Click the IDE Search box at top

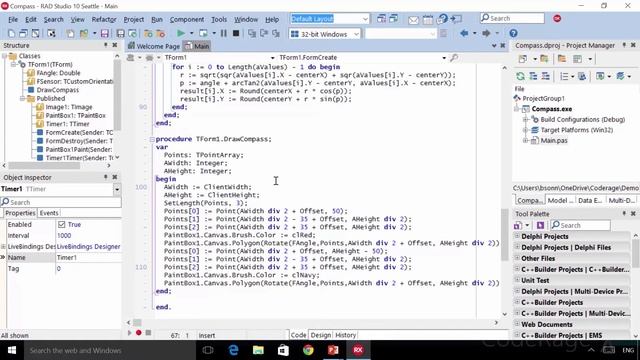(x=512, y=18)
